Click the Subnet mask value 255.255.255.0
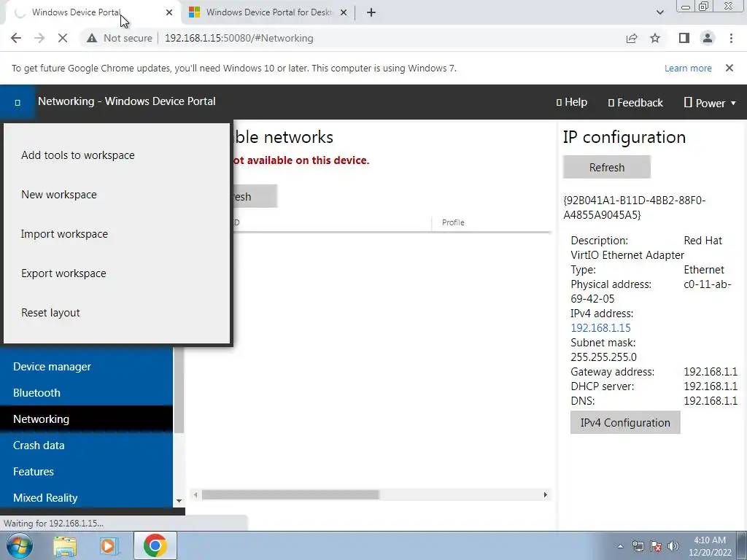The height and width of the screenshot is (560, 747). [603, 357]
